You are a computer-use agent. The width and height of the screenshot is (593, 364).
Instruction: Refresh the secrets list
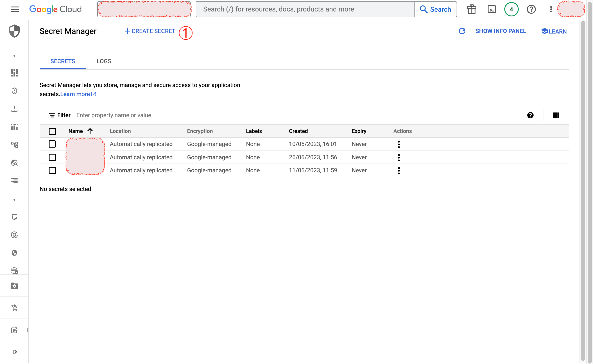(x=462, y=31)
